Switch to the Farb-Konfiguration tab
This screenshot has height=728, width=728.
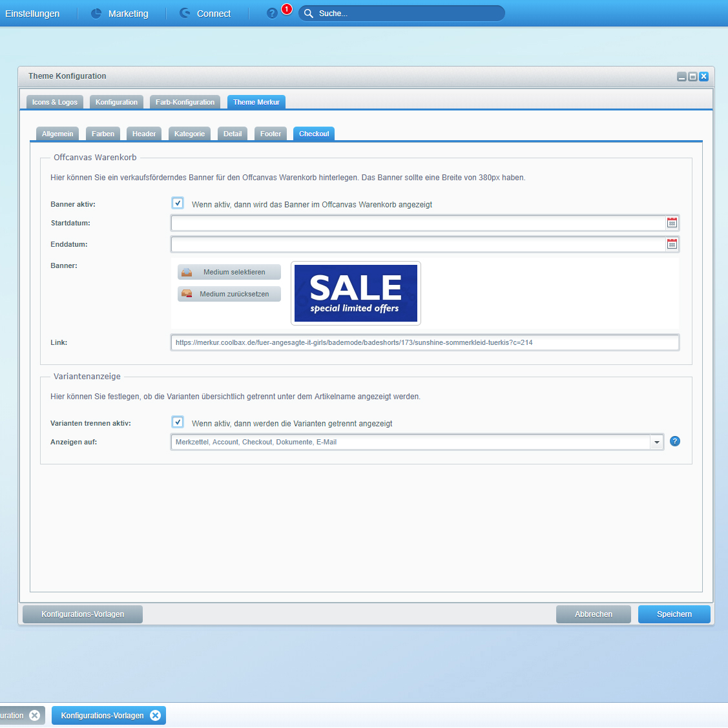(x=185, y=102)
